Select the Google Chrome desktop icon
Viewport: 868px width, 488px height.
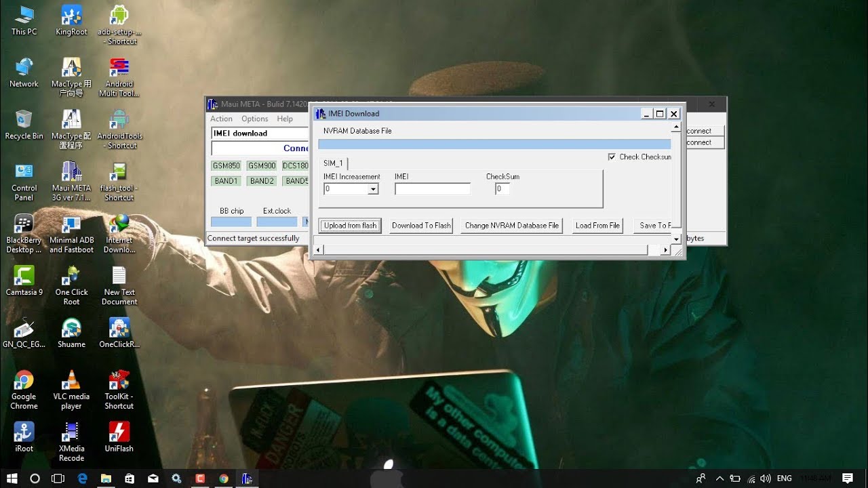[x=24, y=390]
